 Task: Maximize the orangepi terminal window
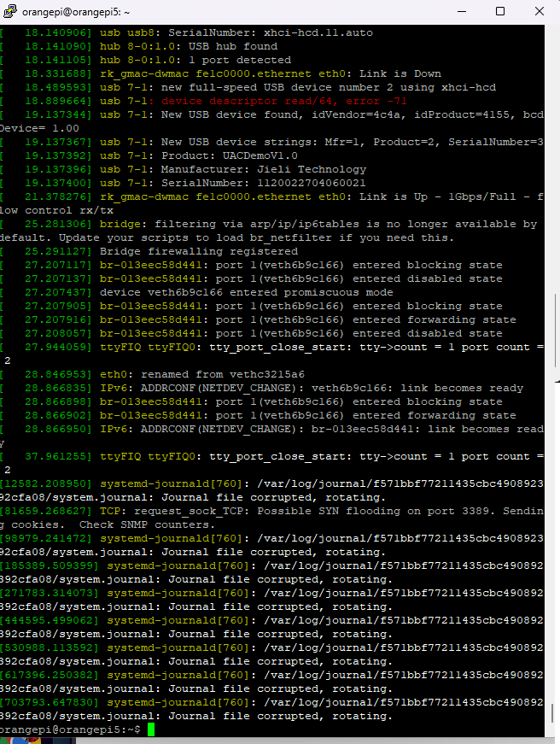[500, 11]
